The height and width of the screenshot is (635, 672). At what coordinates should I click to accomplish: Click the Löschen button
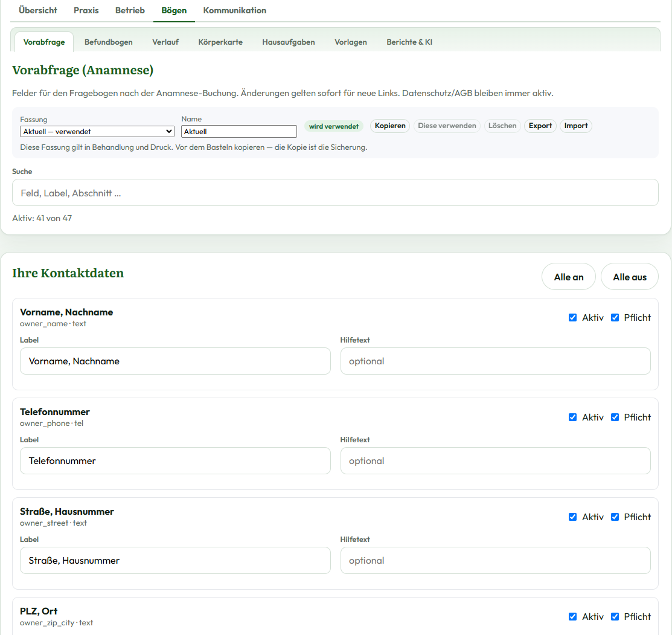click(502, 126)
